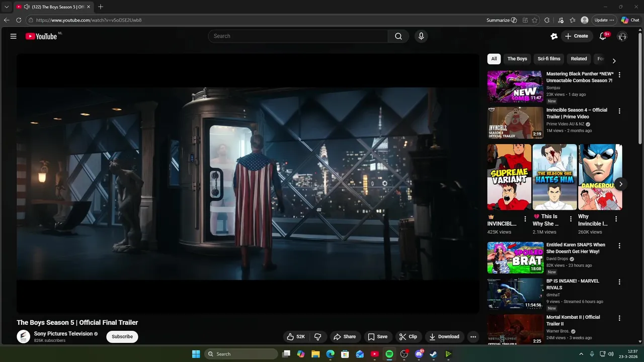This screenshot has width=644, height=362.
Task: Open the YouTube account avatar menu
Action: 622,36
